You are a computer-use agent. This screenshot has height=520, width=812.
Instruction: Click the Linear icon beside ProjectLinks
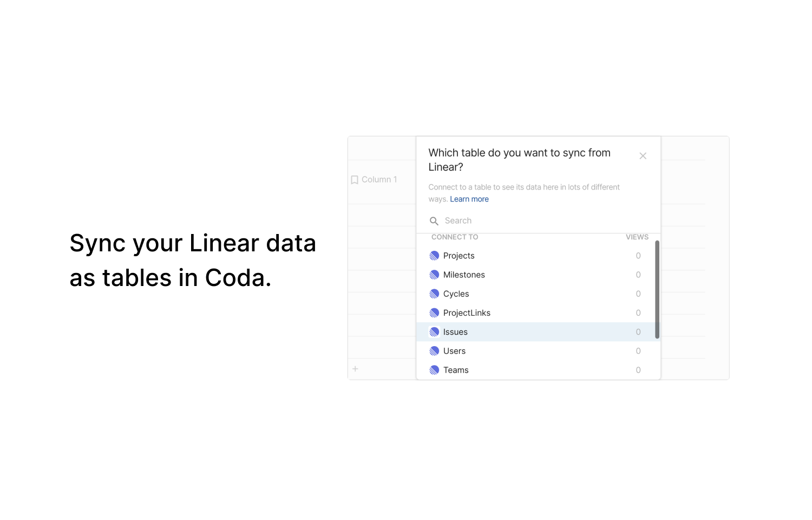tap(434, 313)
